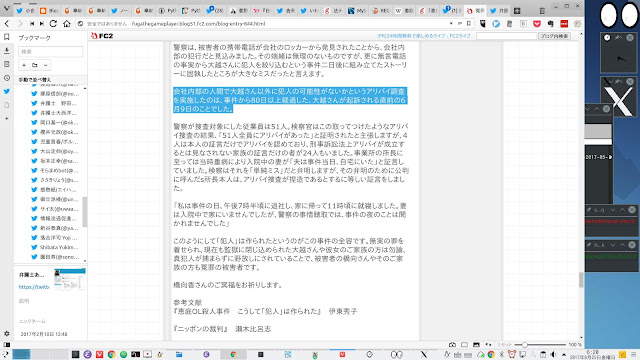Switch to the last Twitter tab
The image size is (640, 360).
pos(499,11)
